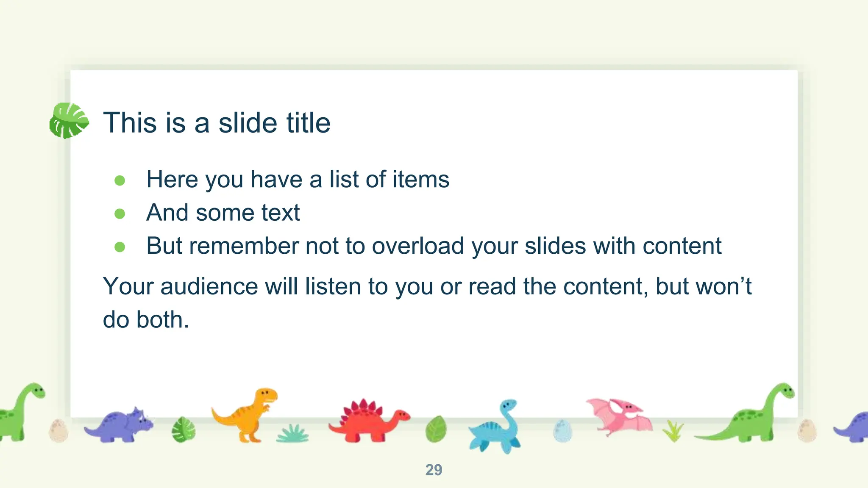Select the red stegosaurus illustration
Screen dimensions: 868x488
[368, 422]
